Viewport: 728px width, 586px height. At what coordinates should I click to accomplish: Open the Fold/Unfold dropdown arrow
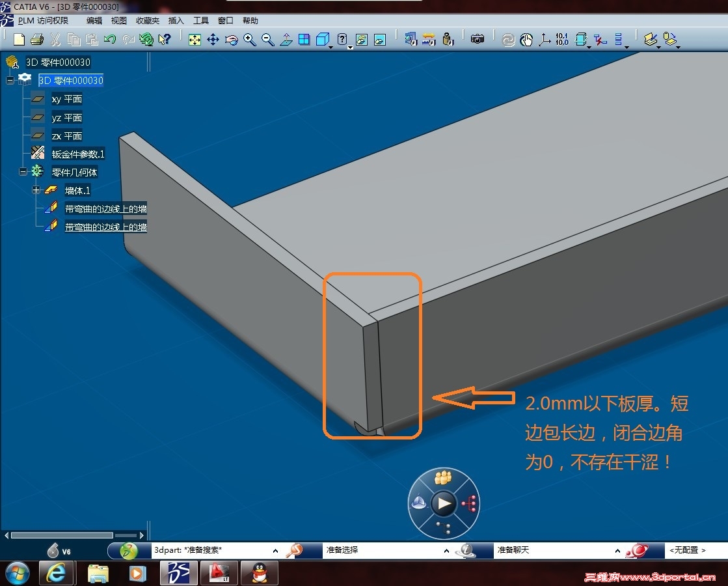589,48
